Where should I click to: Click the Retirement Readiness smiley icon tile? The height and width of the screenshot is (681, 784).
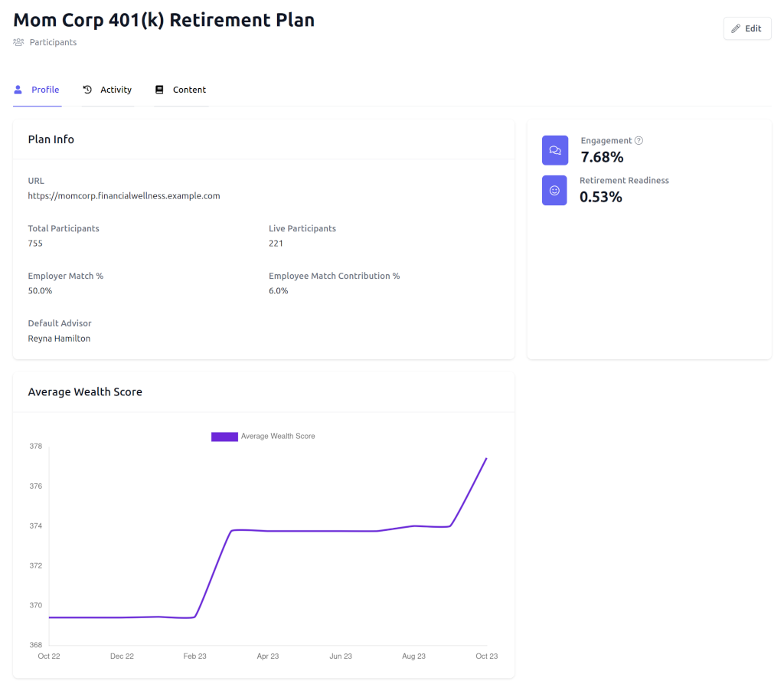[x=554, y=190]
